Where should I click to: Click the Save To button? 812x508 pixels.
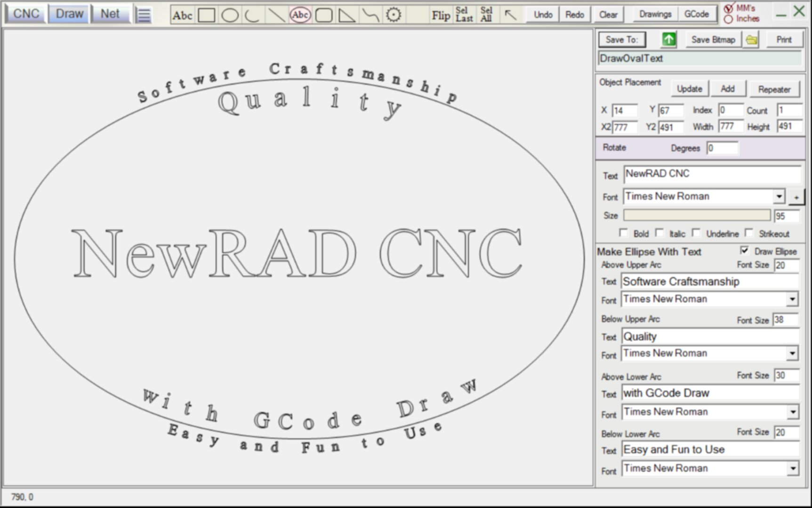[622, 40]
